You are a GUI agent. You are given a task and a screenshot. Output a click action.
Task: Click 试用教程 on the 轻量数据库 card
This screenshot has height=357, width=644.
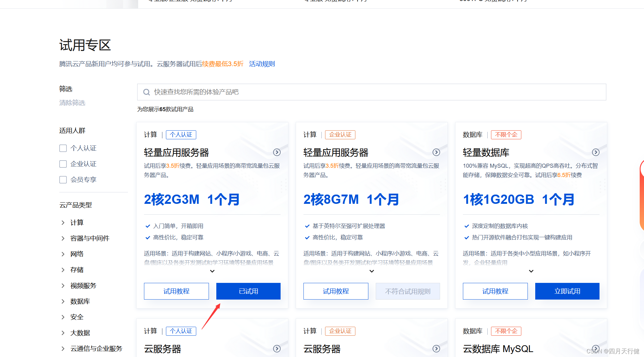tap(495, 291)
